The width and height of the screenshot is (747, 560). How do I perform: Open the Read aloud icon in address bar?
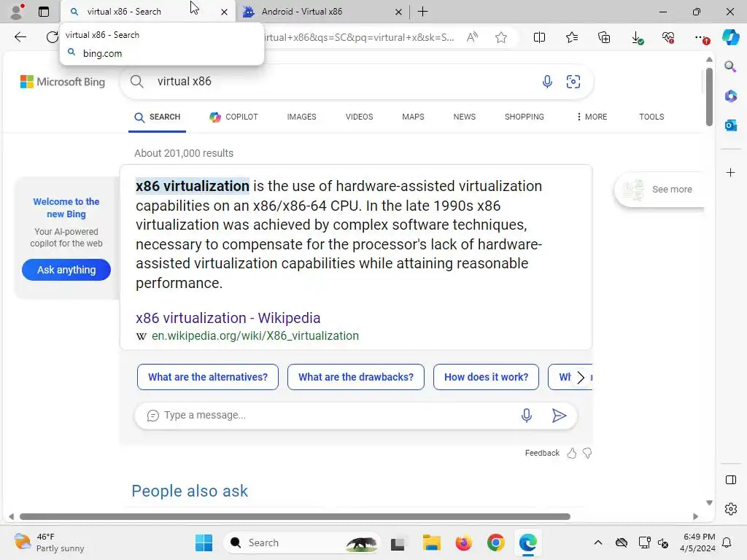472,37
